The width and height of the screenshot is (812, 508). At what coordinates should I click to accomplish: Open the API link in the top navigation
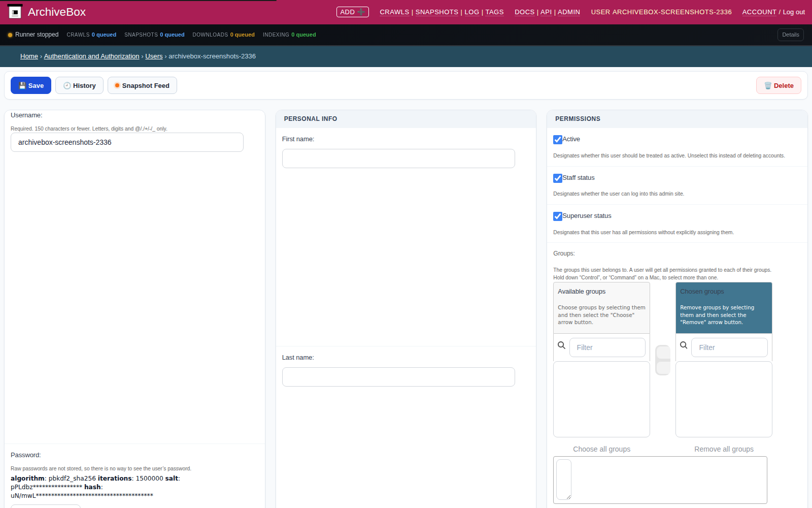[546, 12]
